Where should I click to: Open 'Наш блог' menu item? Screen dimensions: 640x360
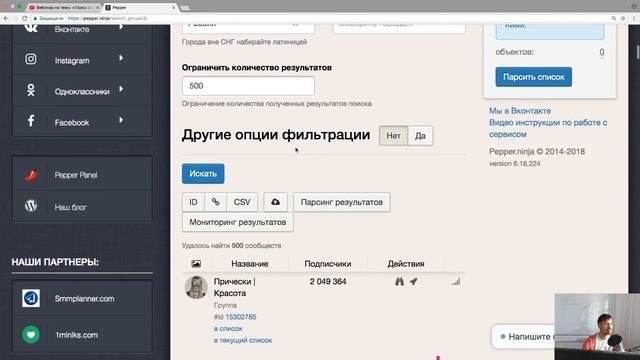click(82, 207)
